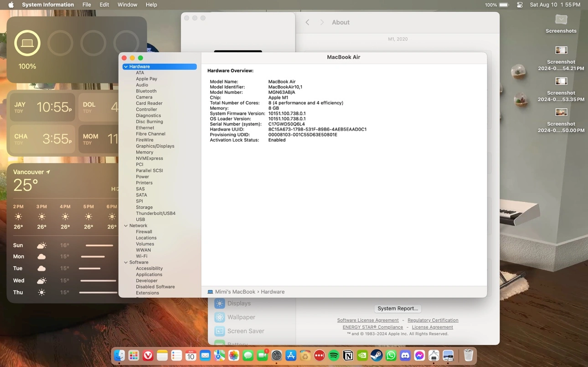588x367 pixels.
Task: Click the date and time in menu bar
Action: (555, 5)
